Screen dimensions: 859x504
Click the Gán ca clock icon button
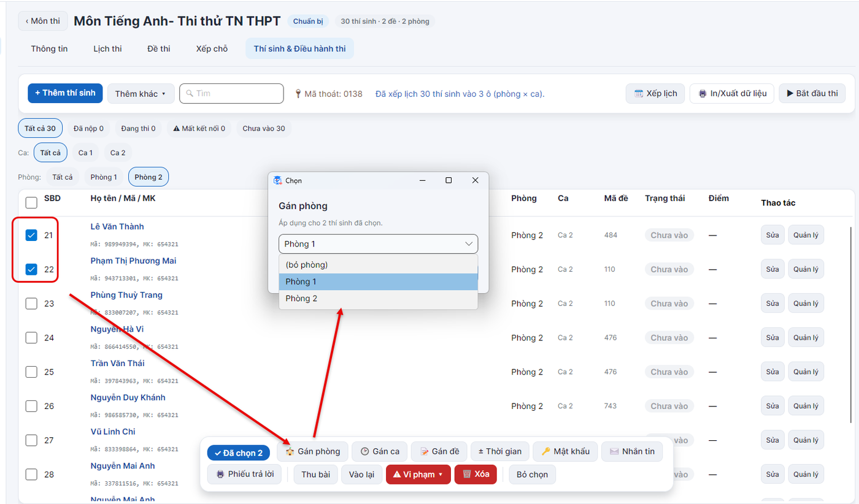point(379,451)
